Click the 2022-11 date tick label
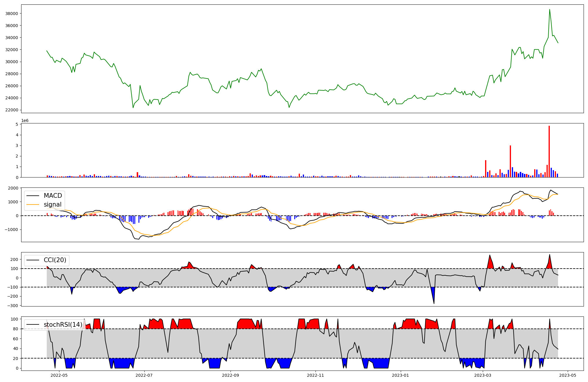The height and width of the screenshot is (382, 588). tap(315, 375)
